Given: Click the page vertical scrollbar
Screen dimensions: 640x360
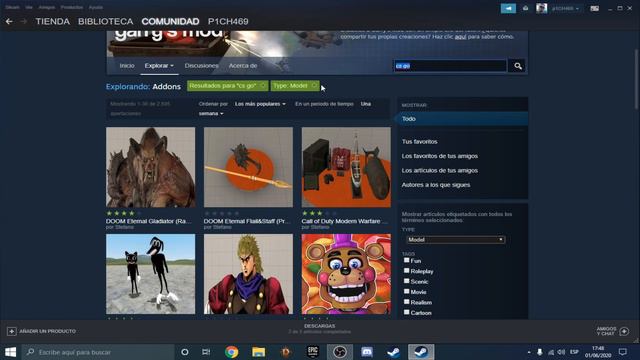Looking at the screenshot, I should (636, 80).
